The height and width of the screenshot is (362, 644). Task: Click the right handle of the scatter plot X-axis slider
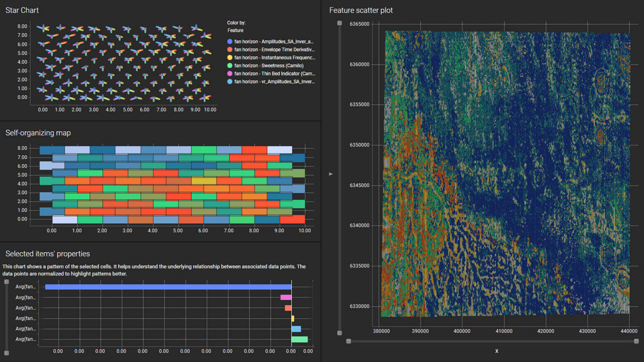click(636, 341)
